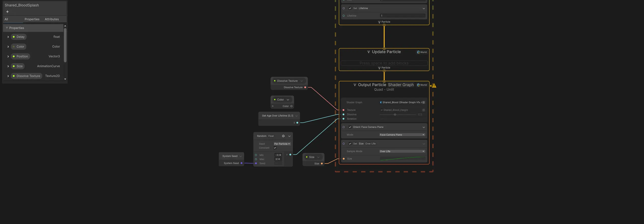
Task: Open the Random node settings gear
Action: pyautogui.click(x=283, y=136)
